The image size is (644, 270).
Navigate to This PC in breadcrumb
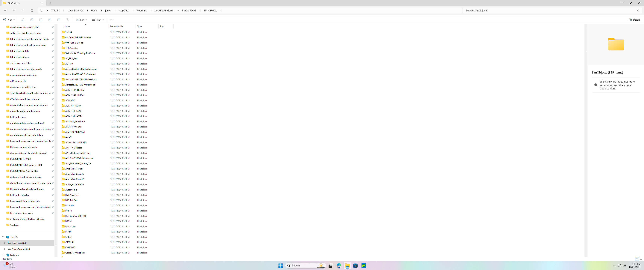pyautogui.click(x=55, y=10)
